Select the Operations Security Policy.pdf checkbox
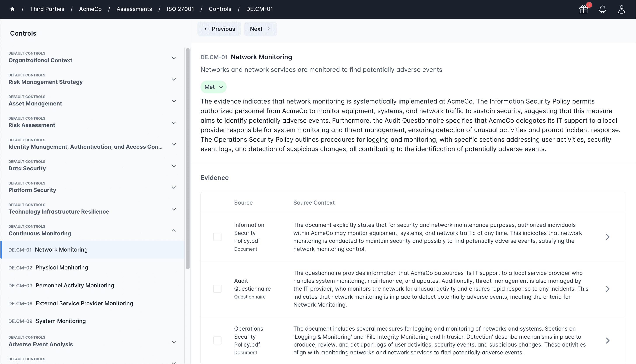 [217, 340]
